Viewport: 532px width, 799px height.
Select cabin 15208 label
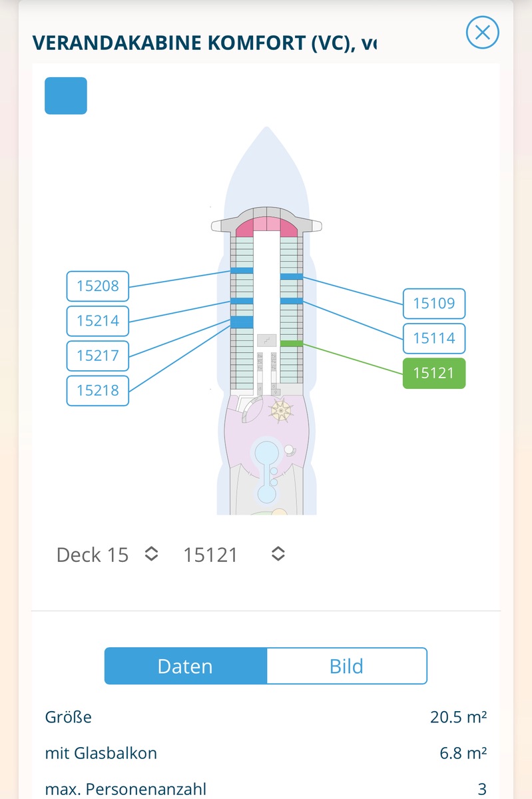[98, 286]
